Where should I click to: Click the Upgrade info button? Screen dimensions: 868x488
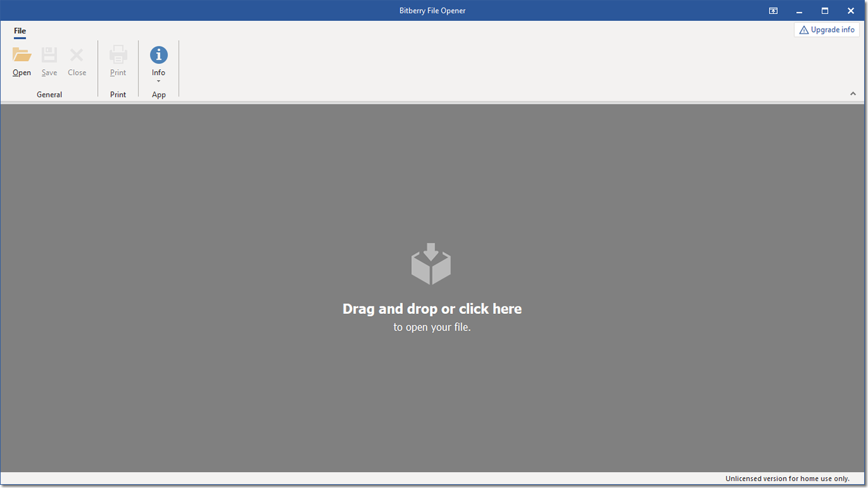click(x=827, y=30)
